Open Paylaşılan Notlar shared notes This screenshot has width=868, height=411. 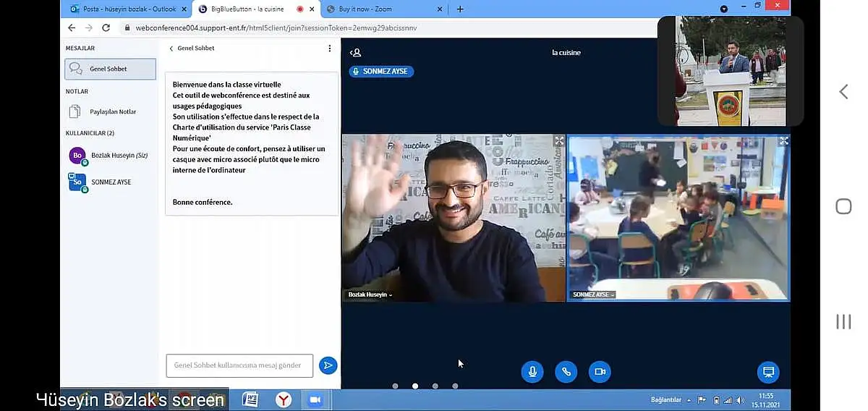tap(111, 111)
